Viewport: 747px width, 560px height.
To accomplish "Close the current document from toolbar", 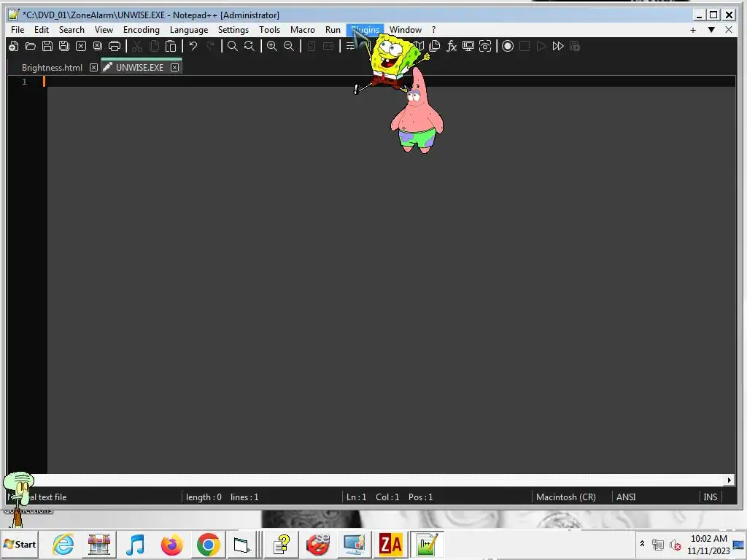I will point(81,46).
